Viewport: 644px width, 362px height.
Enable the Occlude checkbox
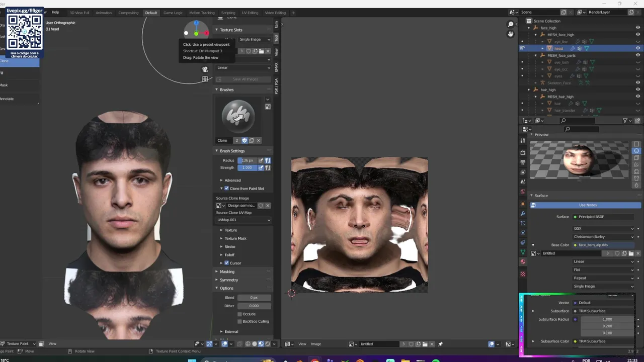coord(239,314)
